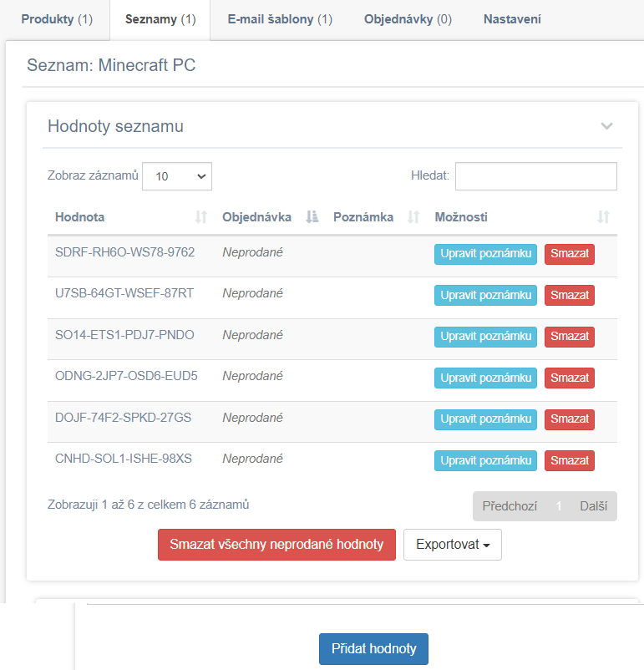Delete value DOJF-74F2-SPKD-27GS

pyautogui.click(x=569, y=419)
